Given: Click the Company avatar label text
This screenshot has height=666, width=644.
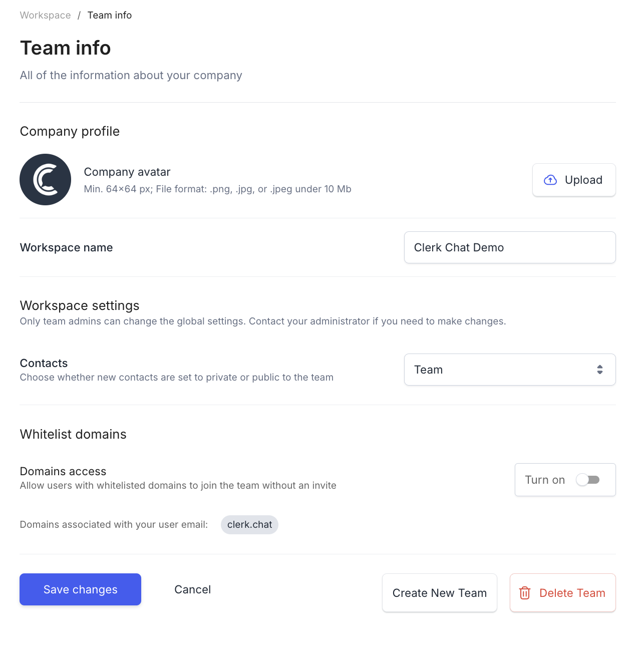Looking at the screenshot, I should point(127,172).
